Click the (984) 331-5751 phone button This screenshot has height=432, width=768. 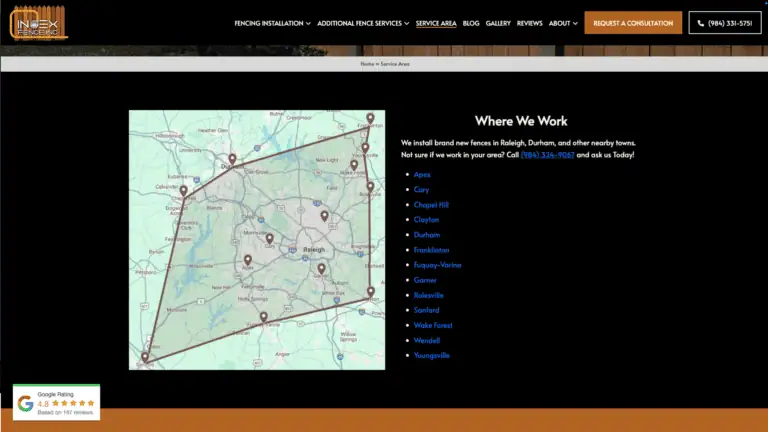coord(725,23)
